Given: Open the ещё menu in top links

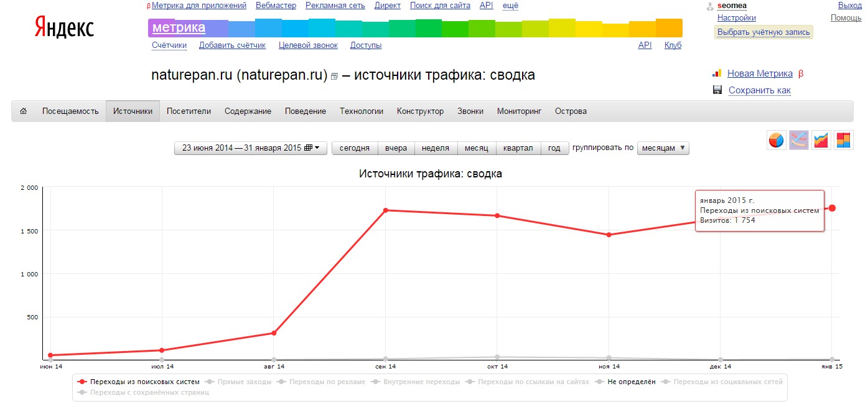Looking at the screenshot, I should [510, 6].
